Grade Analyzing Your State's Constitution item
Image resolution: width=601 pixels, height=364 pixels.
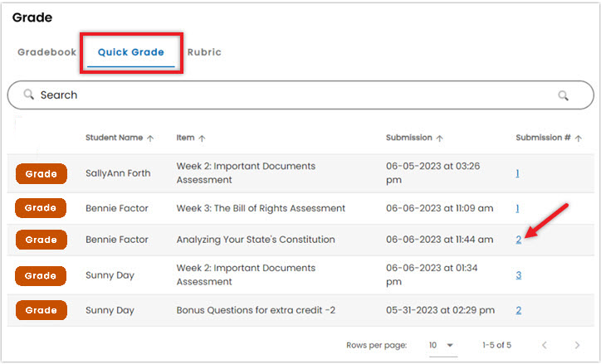pyautogui.click(x=42, y=240)
